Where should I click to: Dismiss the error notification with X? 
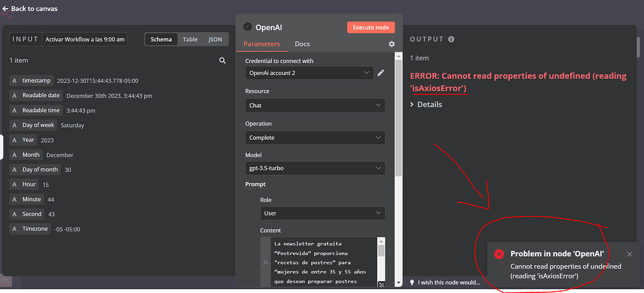630,254
